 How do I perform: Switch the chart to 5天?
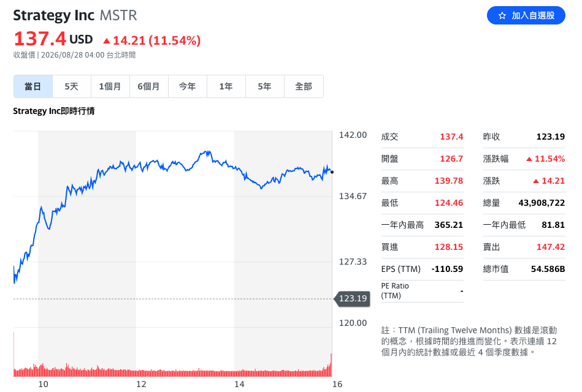tap(72, 86)
